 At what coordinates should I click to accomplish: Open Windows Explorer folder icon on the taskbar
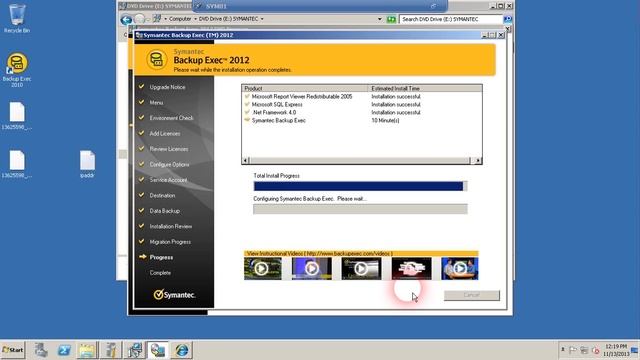tap(87, 350)
